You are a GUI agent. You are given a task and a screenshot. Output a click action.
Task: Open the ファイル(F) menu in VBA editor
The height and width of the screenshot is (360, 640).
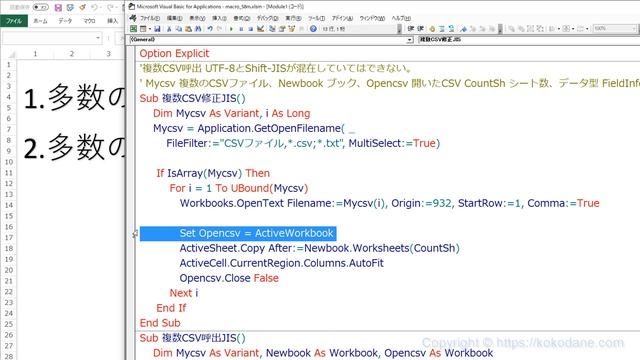click(x=150, y=18)
